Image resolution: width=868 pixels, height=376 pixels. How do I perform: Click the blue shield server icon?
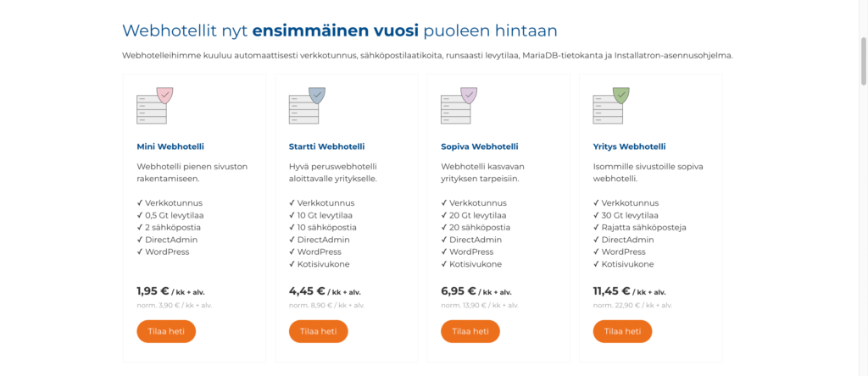[x=307, y=106]
